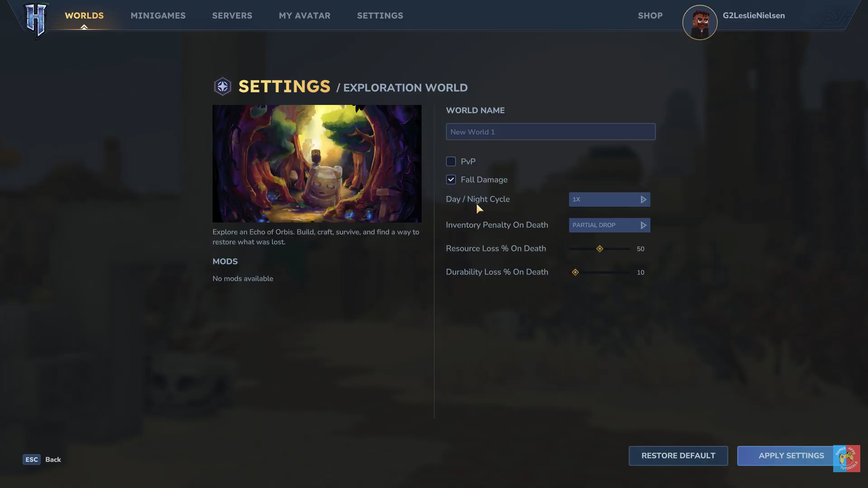Go to the My Avatar tab
Screen dimensions: 868x488
[x=304, y=15]
